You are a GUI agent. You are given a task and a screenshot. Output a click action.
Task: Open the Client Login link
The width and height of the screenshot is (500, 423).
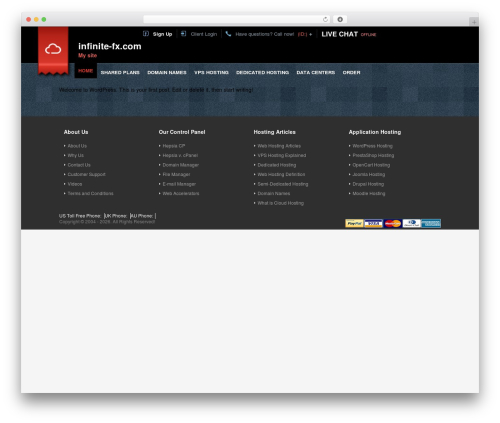coord(204,34)
